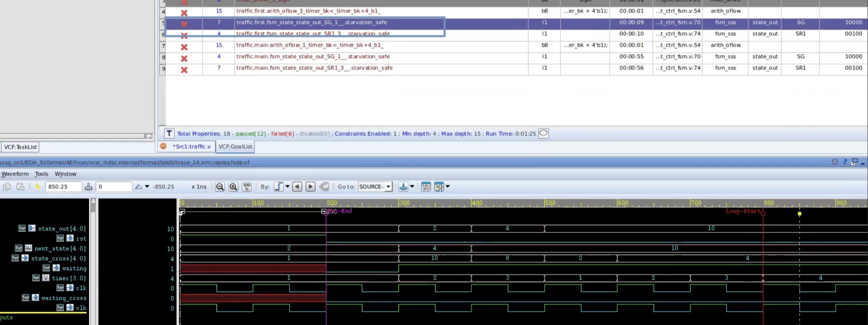This screenshot has width=868, height=325.
Task: Click the passed[12] count in summary bar
Action: [x=251, y=133]
